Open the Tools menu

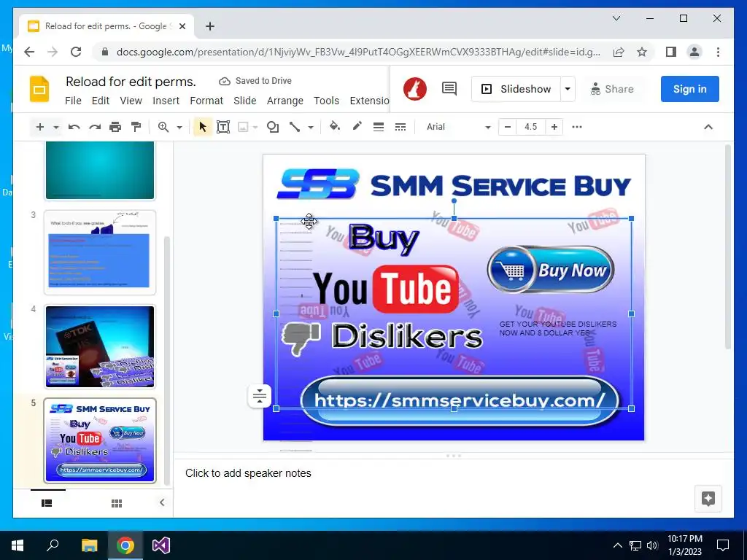(326, 101)
